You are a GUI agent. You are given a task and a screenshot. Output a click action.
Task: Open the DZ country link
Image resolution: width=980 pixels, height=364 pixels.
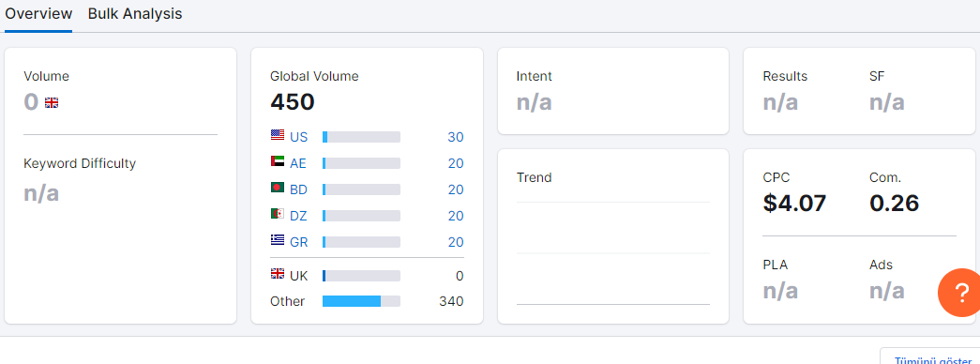pos(299,216)
